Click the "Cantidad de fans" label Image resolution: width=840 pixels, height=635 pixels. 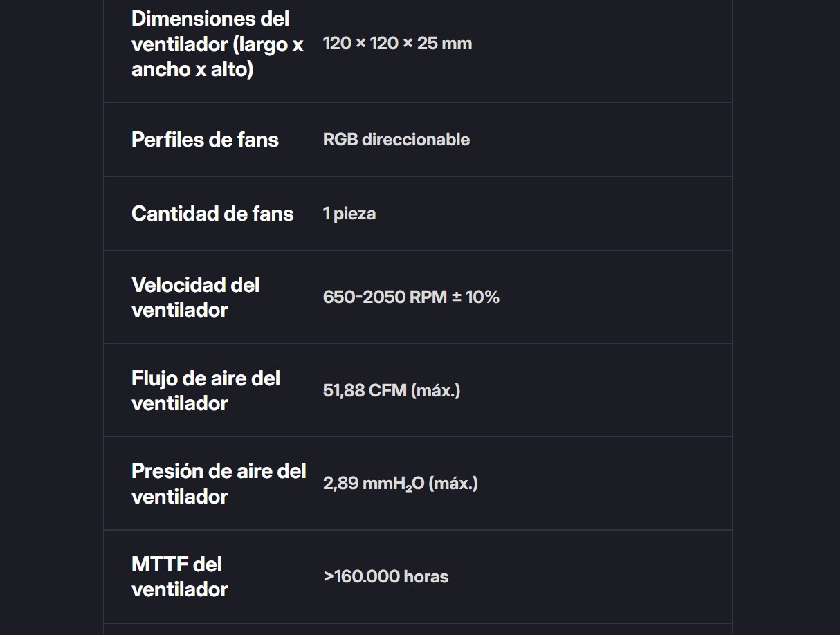tap(212, 214)
